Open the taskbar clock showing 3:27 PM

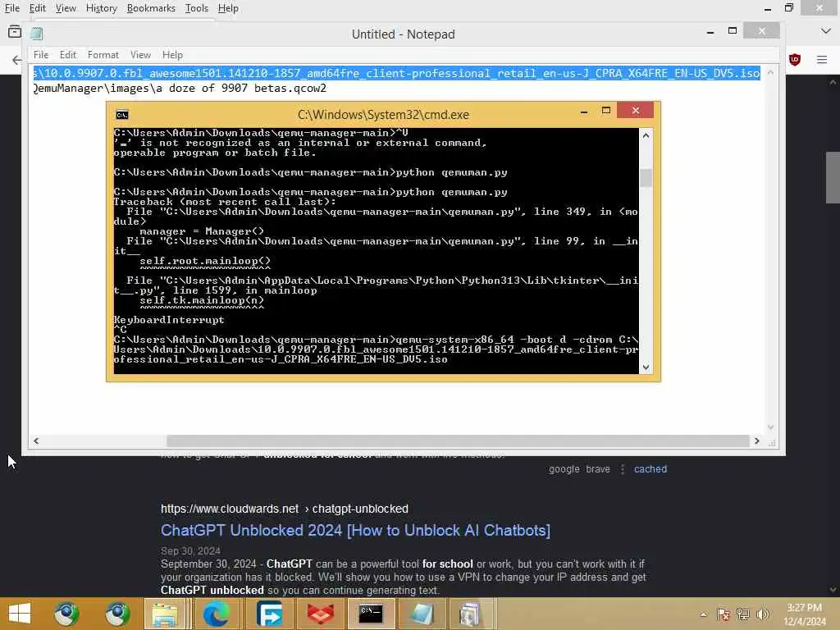tap(805, 614)
